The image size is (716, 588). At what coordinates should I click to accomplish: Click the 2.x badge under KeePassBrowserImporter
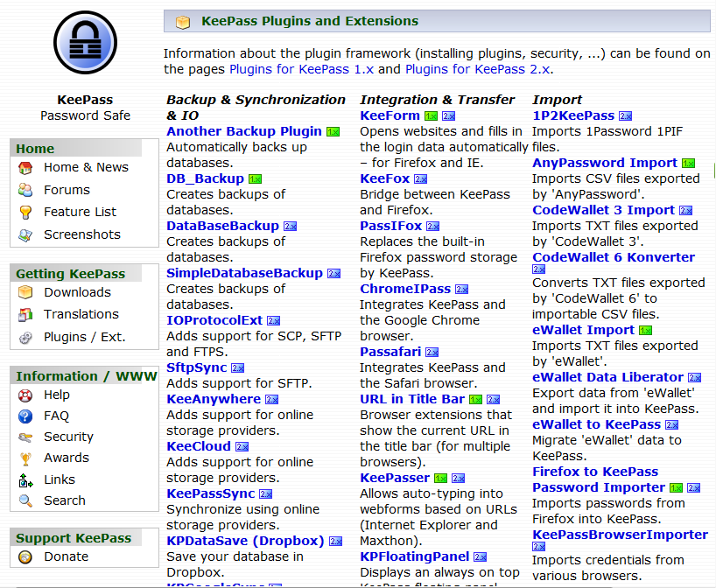[x=539, y=547]
